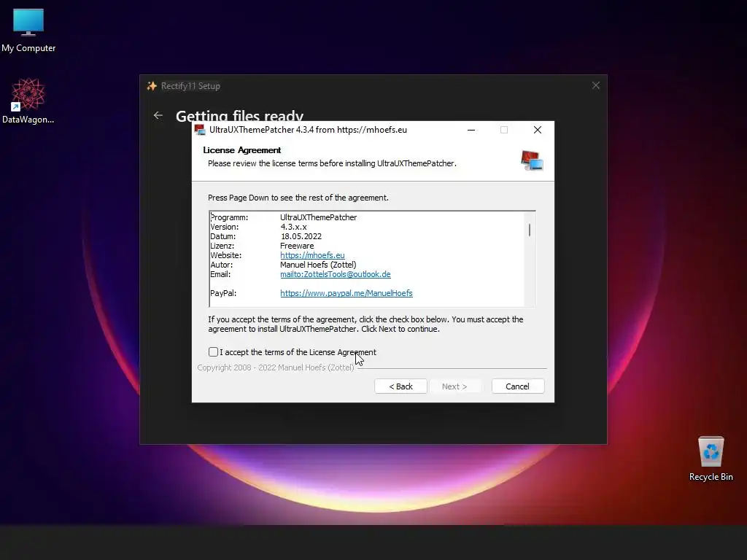The width and height of the screenshot is (747, 560).
Task: Click the 'License Agreement' heading
Action: pos(242,150)
